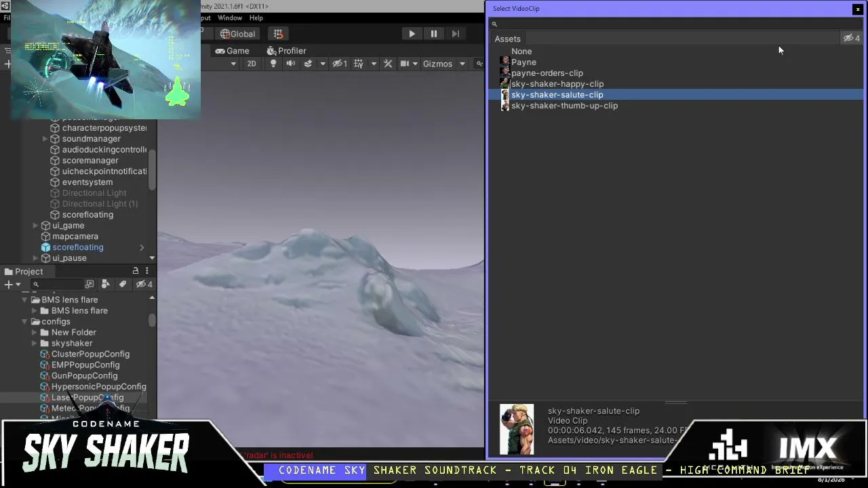Toggle grid snapping icon in top toolbar
This screenshot has width=868, height=488.
click(x=278, y=34)
